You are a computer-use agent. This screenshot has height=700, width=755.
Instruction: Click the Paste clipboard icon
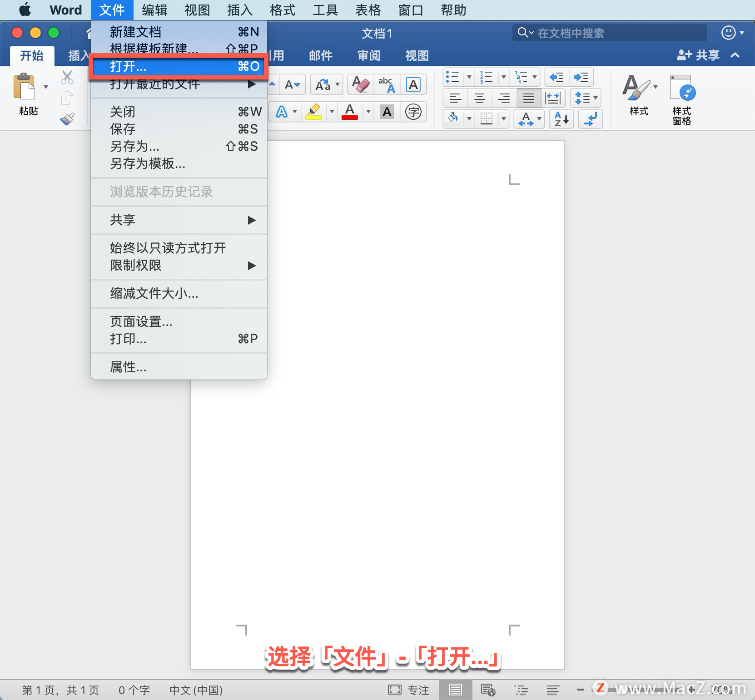tap(25, 86)
